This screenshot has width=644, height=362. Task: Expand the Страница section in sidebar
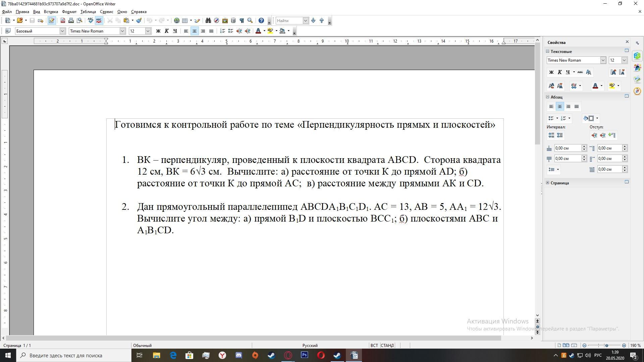click(548, 183)
